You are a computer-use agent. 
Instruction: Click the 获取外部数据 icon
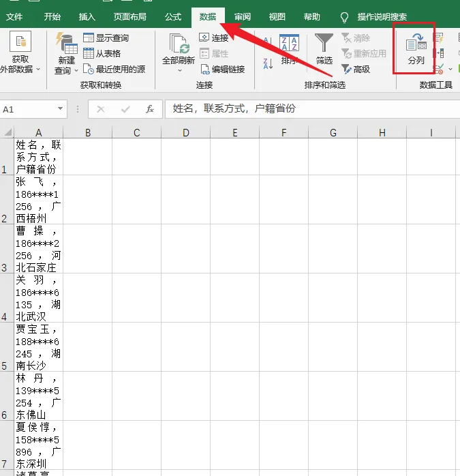[x=20, y=42]
